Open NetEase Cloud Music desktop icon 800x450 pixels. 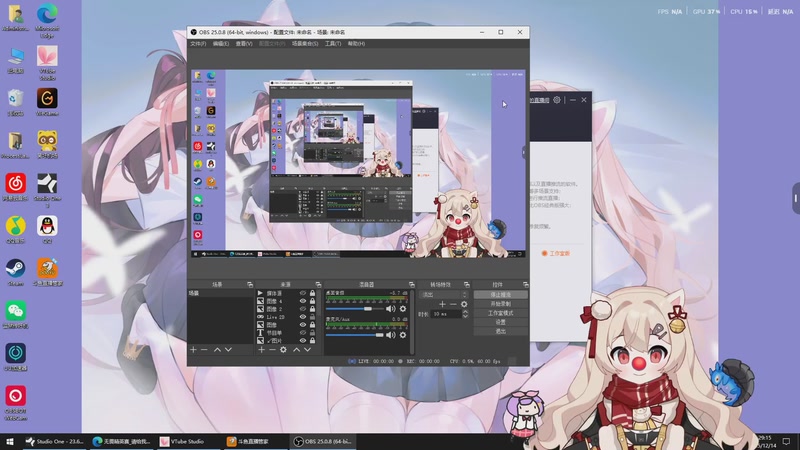coord(15,187)
